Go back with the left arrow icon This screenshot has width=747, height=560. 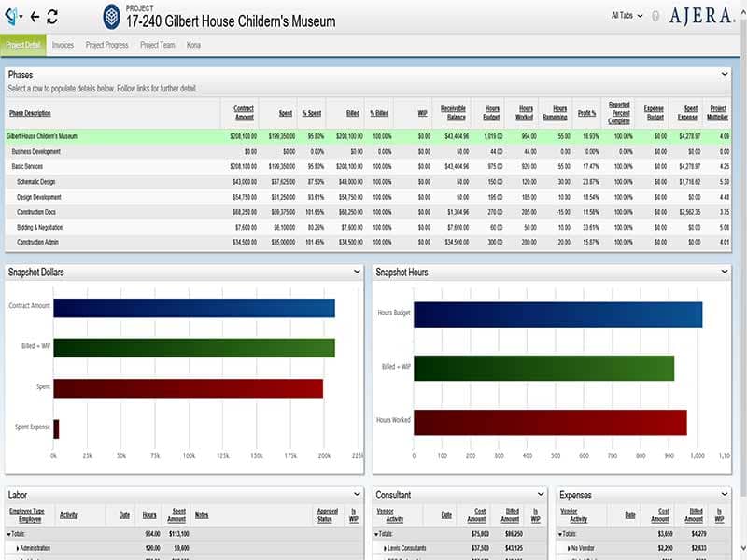click(35, 17)
